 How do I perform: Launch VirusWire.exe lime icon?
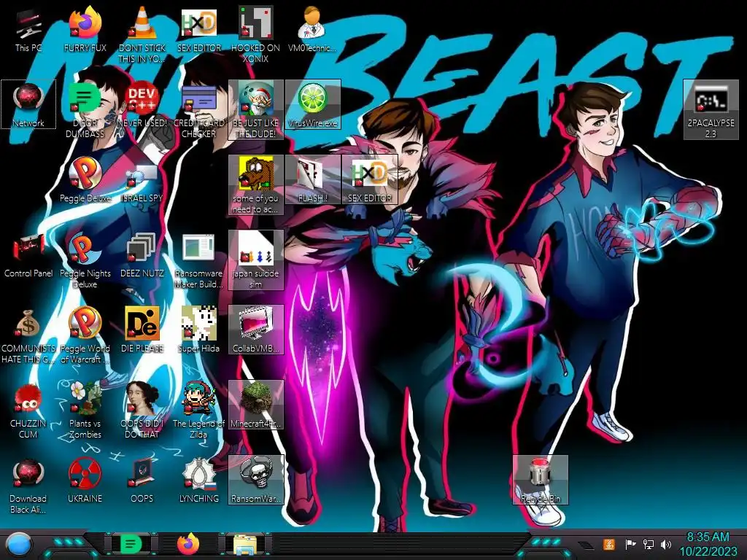(x=312, y=105)
